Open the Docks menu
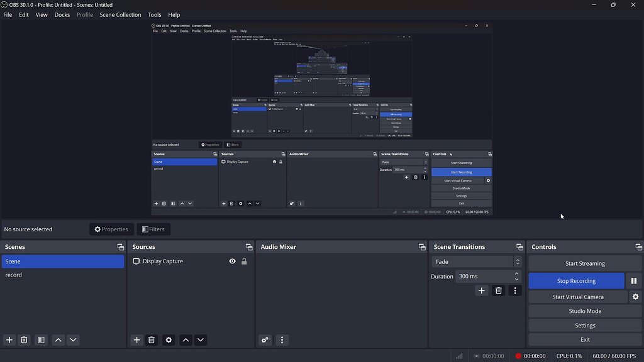Image resolution: width=644 pixels, height=362 pixels. tap(62, 14)
